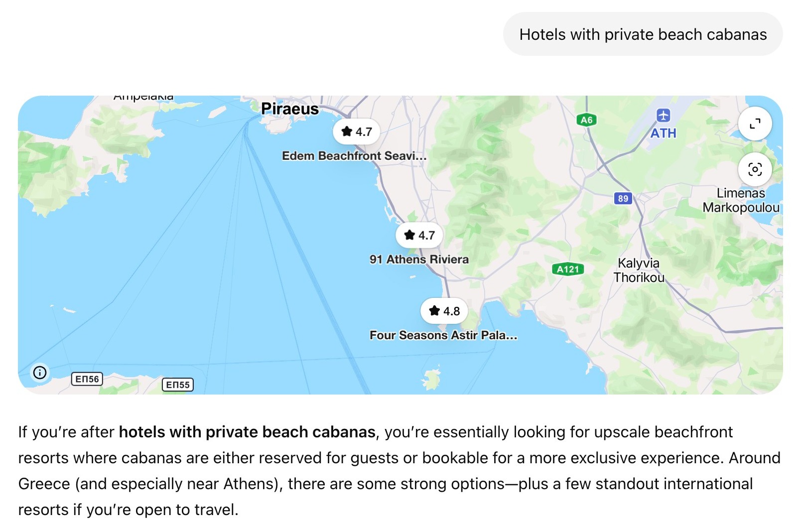Expand the map to fullscreen
Screen dimensions: 796x532
click(755, 124)
